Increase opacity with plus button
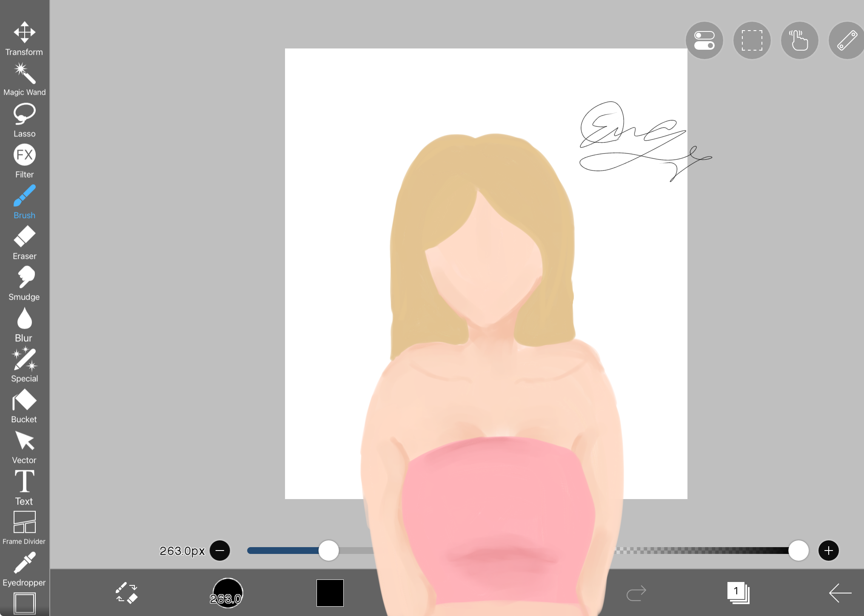This screenshot has height=616, width=864. (829, 551)
